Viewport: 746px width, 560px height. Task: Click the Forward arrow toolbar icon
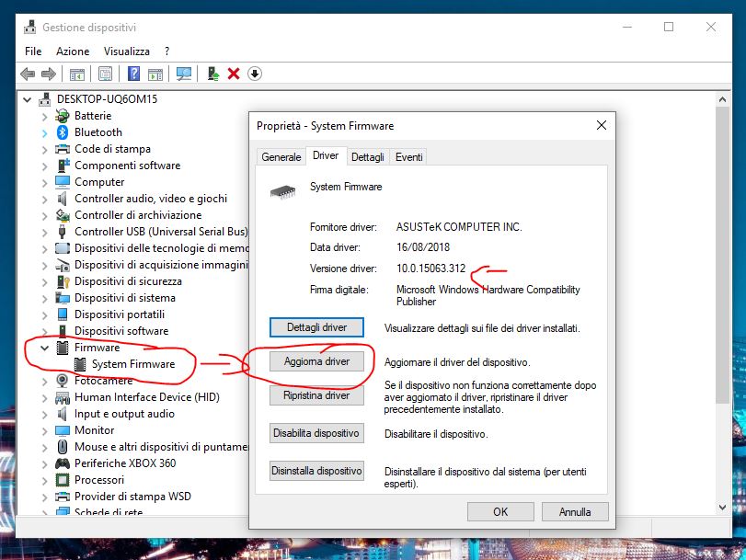point(49,74)
